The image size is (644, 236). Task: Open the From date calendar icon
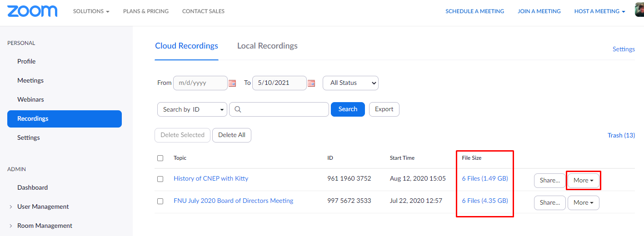pos(232,83)
